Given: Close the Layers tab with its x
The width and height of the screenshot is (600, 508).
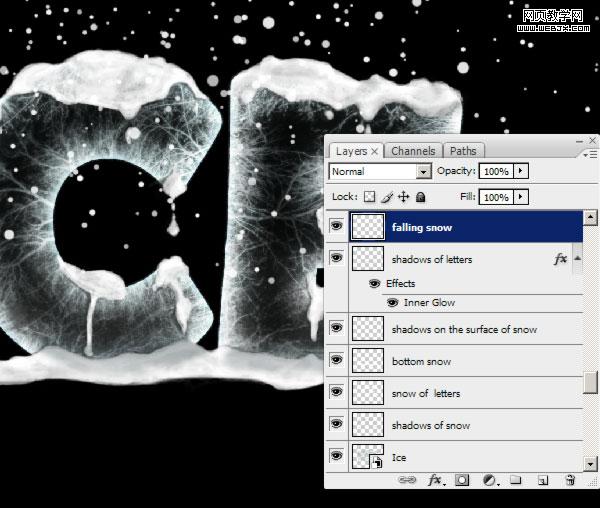Looking at the screenshot, I should click(375, 151).
